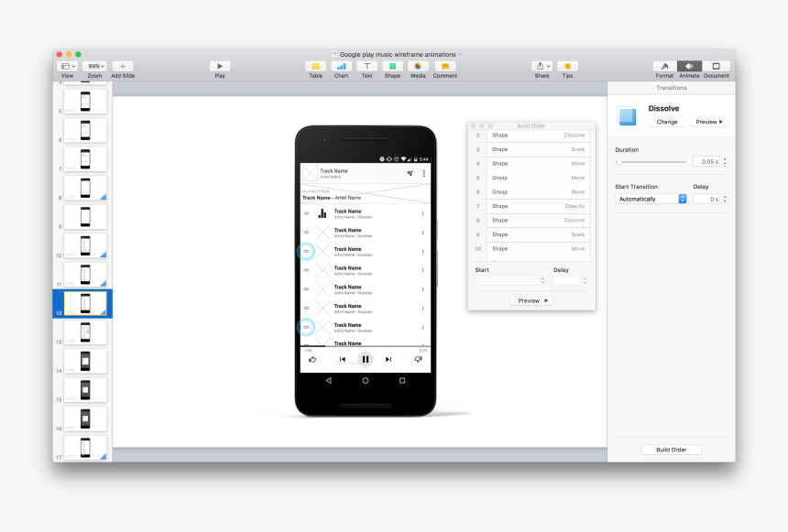Click the header overflow dots in mockup
Screen dimensions: 788x532
pyautogui.click(x=424, y=173)
